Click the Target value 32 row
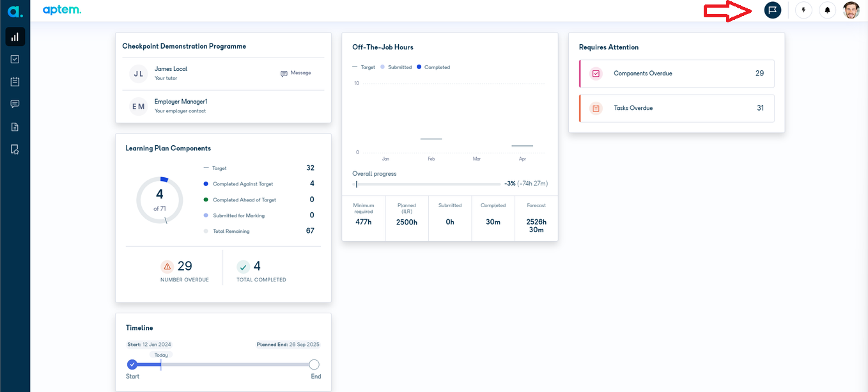The width and height of the screenshot is (868, 392). point(259,168)
